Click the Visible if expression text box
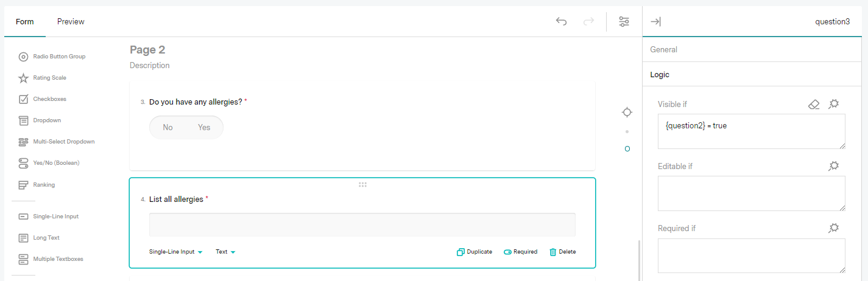Screen dimensions: 868x281 click(x=751, y=131)
